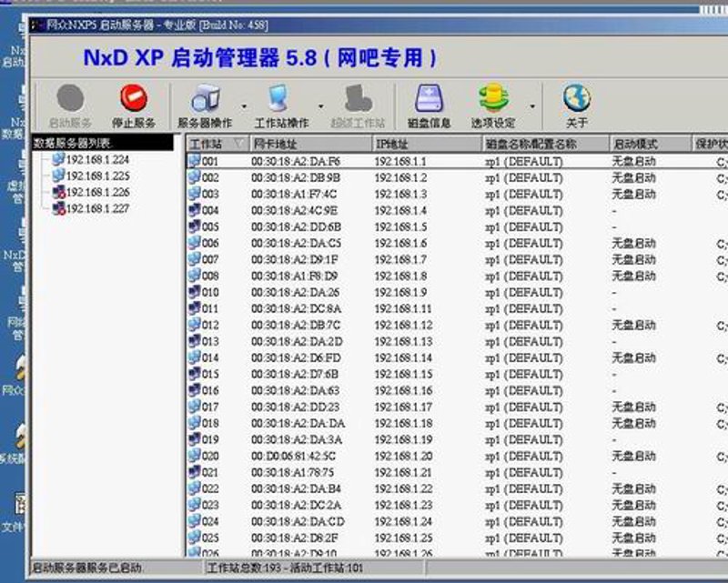Click workstation 006 computer icon
The width and height of the screenshot is (728, 583).
(x=194, y=242)
